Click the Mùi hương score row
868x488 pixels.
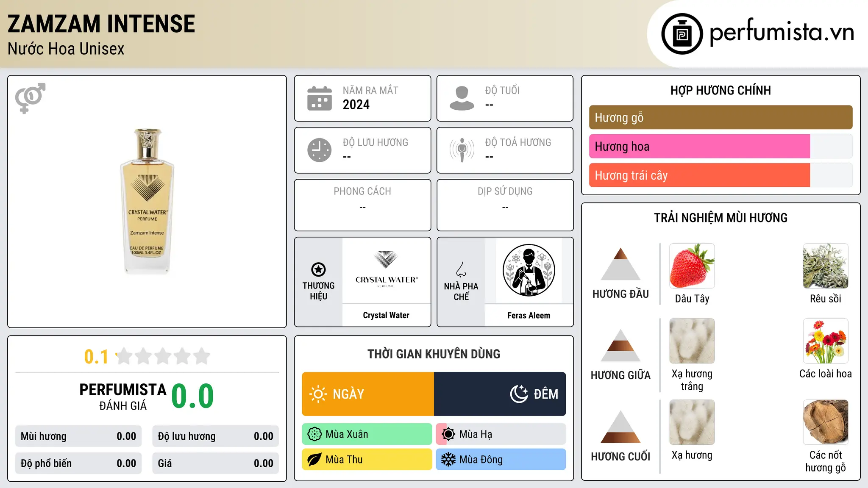pyautogui.click(x=78, y=436)
